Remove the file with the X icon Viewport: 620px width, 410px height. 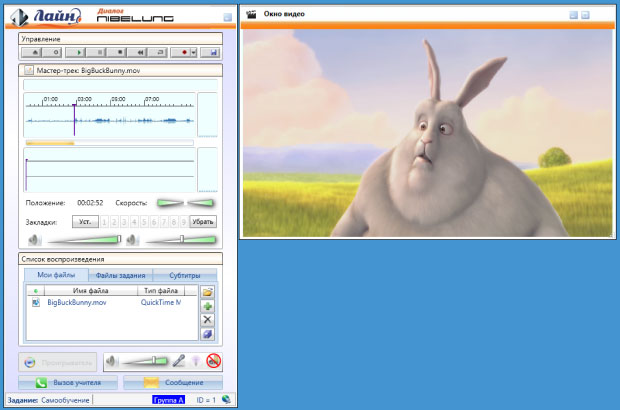tap(208, 320)
